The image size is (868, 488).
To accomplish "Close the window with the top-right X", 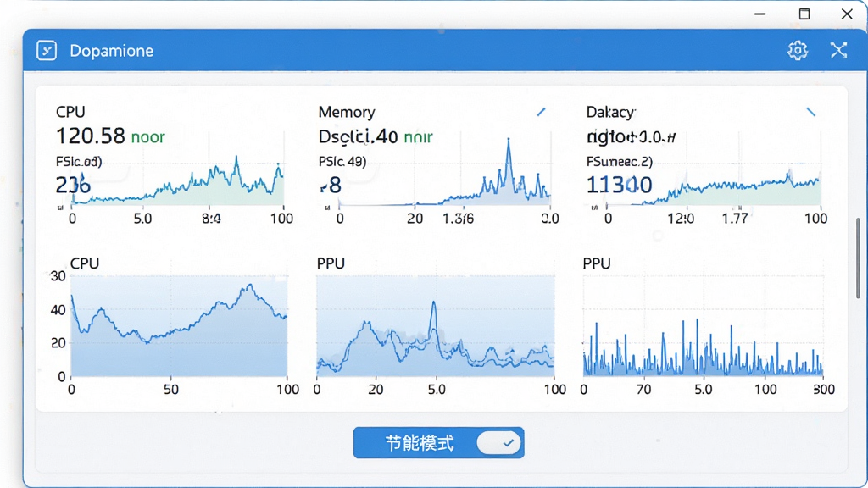I will tap(847, 14).
